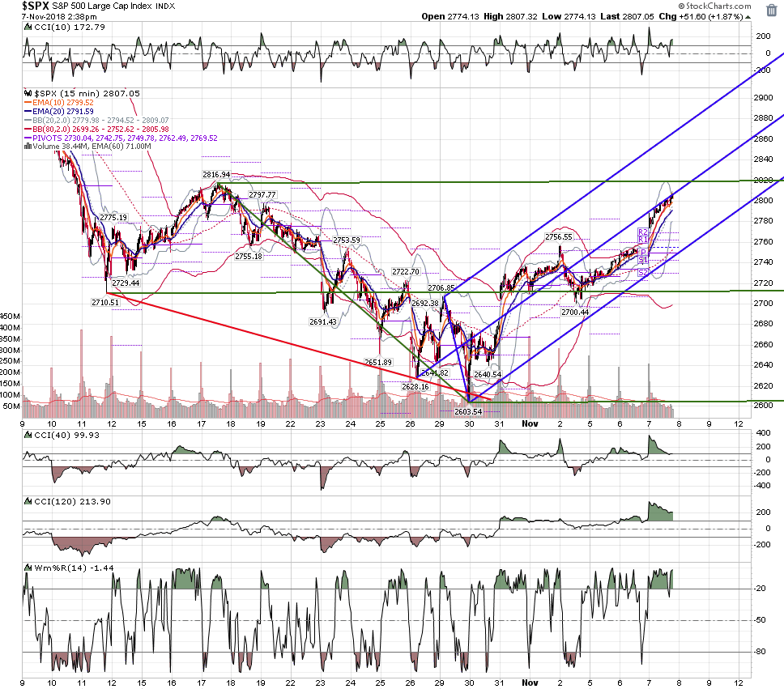This screenshot has width=784, height=689.
Task: Select the Wm%R(14) -1.44 indicator label
Action: [74, 568]
